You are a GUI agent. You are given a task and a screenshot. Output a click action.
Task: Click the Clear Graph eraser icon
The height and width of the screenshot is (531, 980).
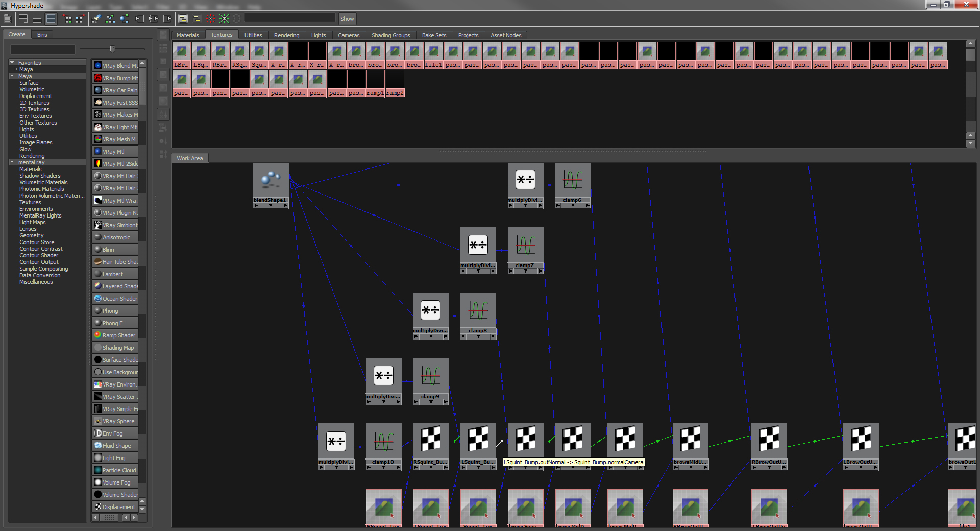[x=96, y=19]
